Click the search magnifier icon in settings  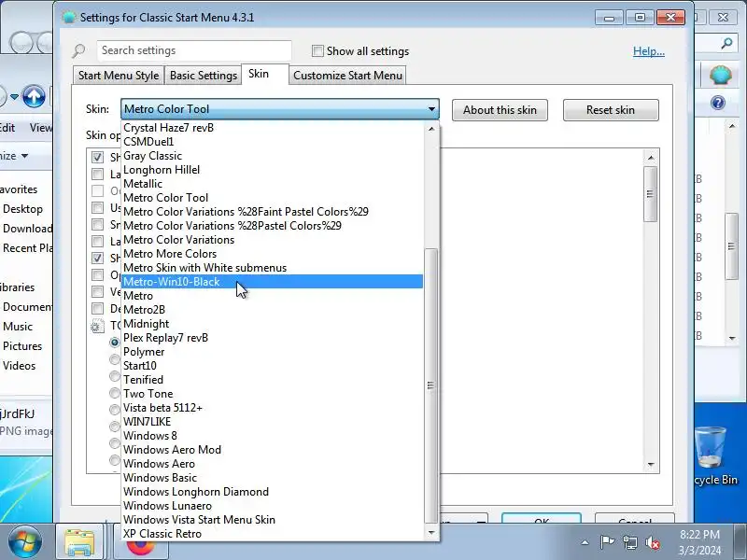(78, 50)
